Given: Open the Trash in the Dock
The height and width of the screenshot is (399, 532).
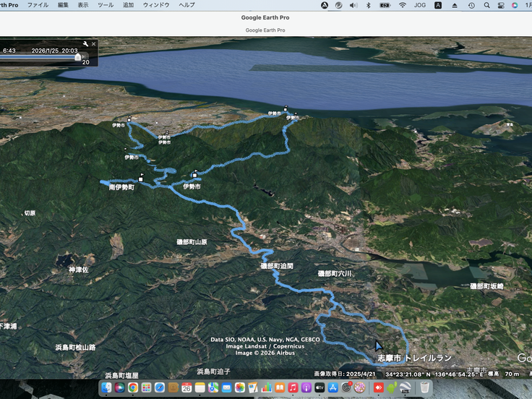Looking at the screenshot, I should pyautogui.click(x=425, y=387).
